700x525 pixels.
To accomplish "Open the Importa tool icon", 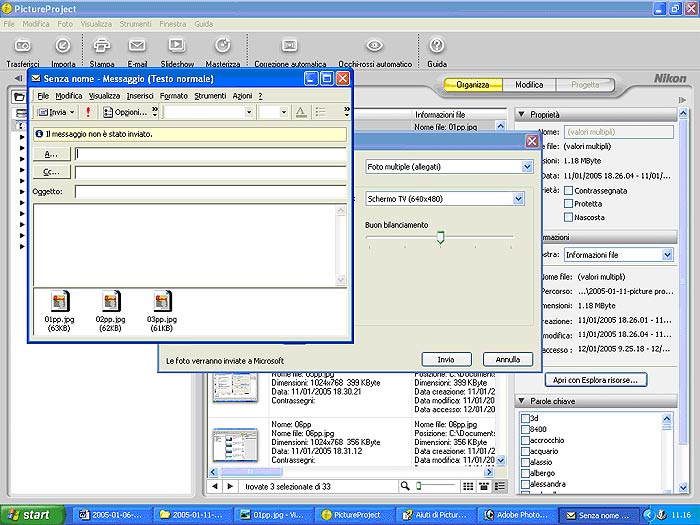I will (x=63, y=46).
